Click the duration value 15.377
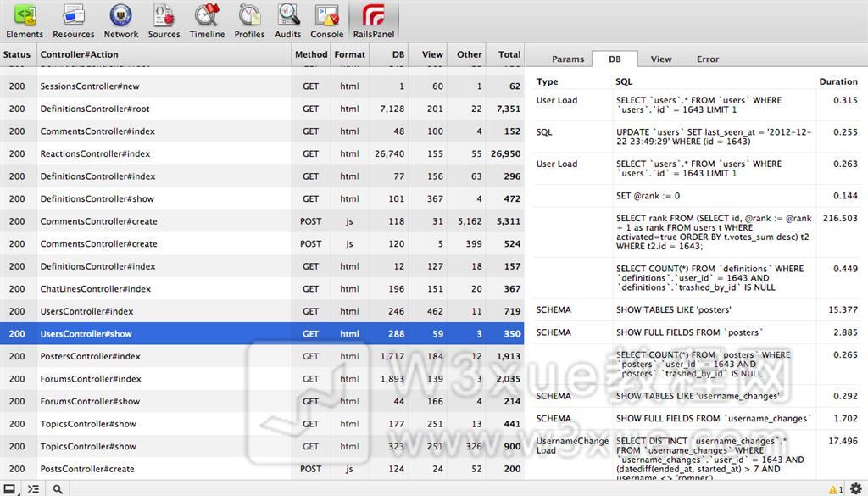 click(x=843, y=310)
